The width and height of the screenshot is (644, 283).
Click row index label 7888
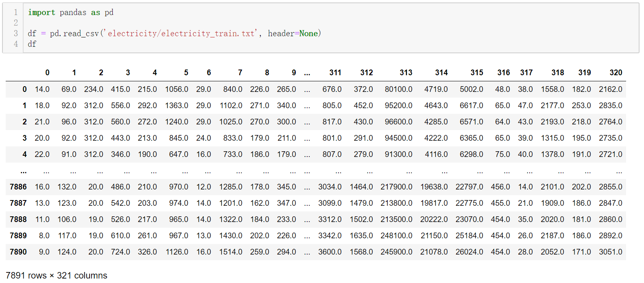[x=18, y=219]
